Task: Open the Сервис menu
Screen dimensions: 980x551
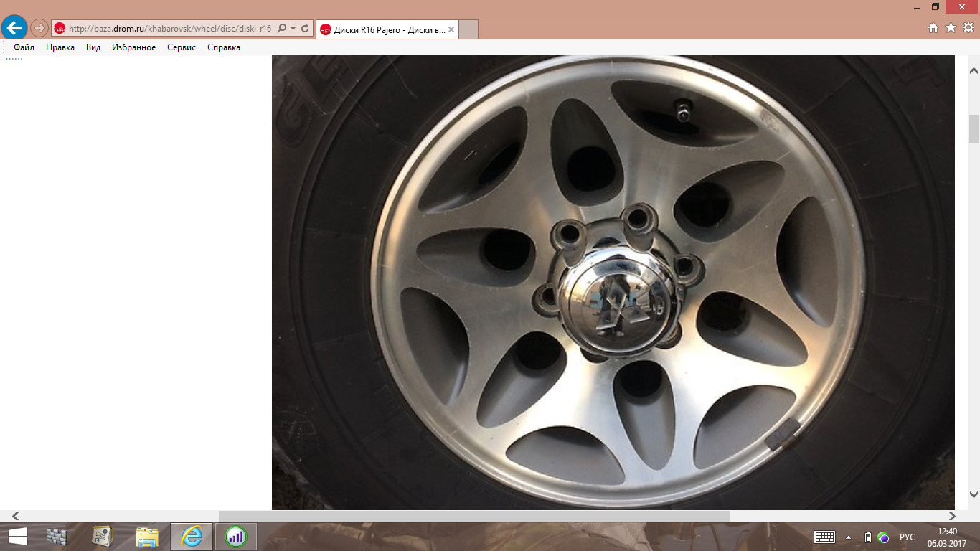Action: 182,47
